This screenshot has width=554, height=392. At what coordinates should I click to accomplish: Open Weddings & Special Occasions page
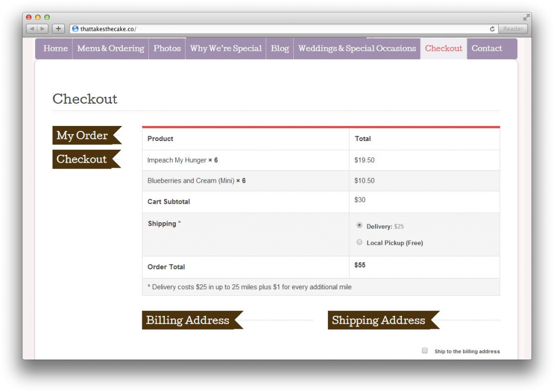tap(357, 49)
